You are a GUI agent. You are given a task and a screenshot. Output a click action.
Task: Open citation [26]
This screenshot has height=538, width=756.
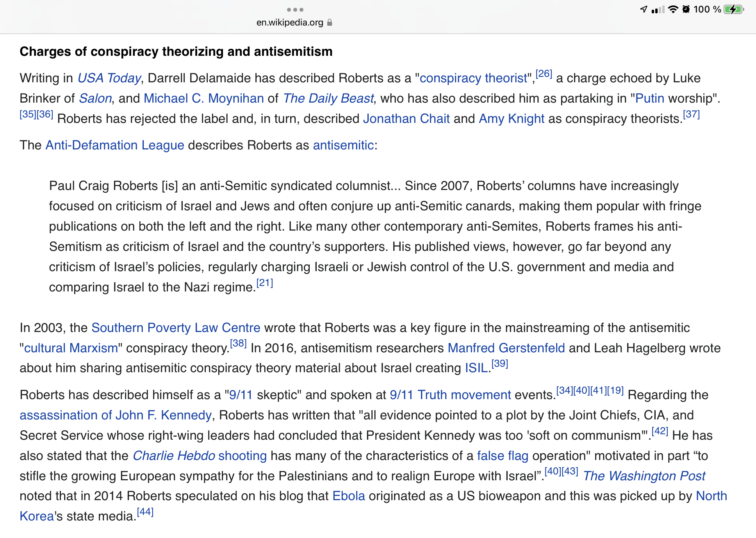[x=544, y=74]
